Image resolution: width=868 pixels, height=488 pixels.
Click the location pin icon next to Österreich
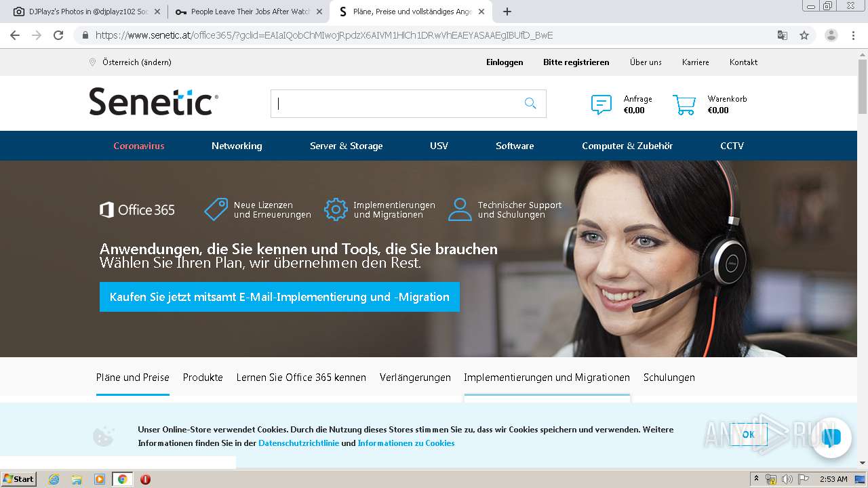(93, 62)
